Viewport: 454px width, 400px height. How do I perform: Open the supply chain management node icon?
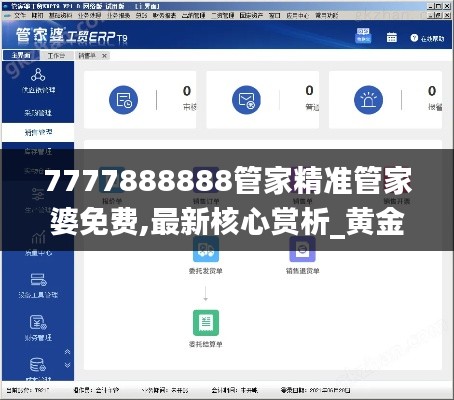point(38,75)
